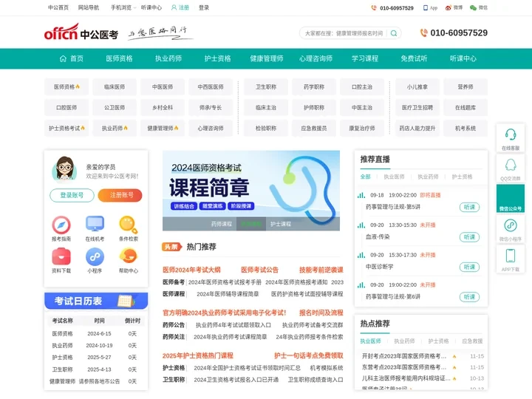Screen dimensions: 532x399
Task: Click the 注册 user icon link
Action: (x=180, y=7)
